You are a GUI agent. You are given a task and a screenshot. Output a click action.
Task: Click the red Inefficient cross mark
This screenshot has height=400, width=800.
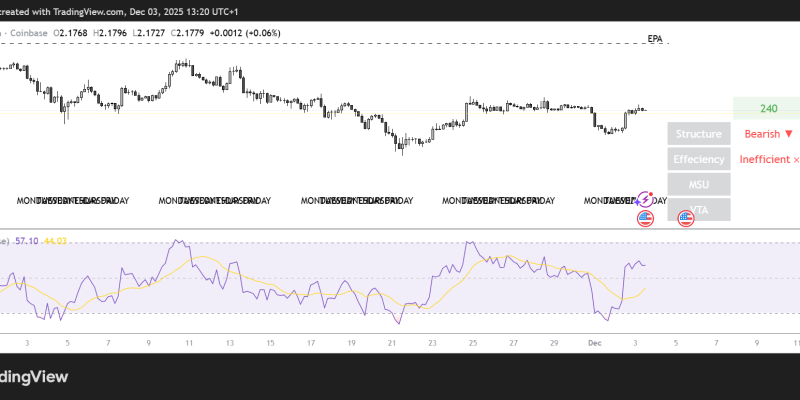(796, 159)
